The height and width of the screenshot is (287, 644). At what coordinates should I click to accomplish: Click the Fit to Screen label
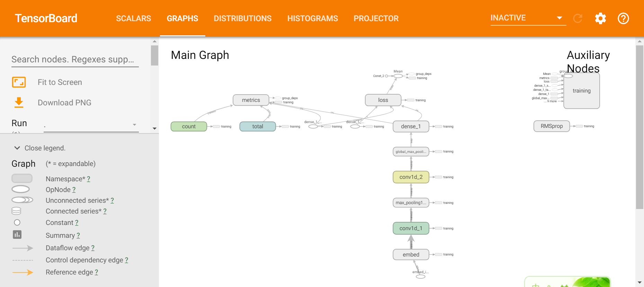tap(60, 82)
